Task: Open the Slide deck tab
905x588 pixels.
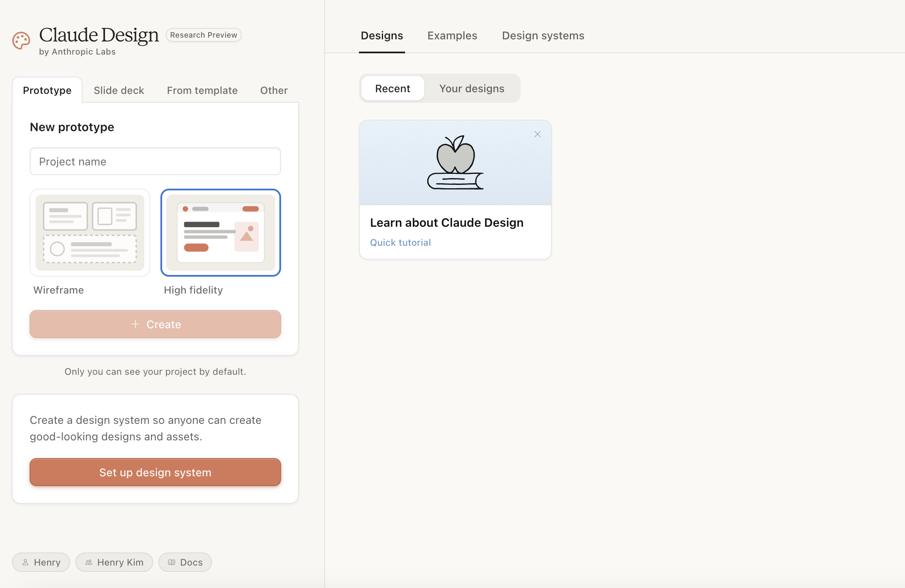Action: (119, 91)
